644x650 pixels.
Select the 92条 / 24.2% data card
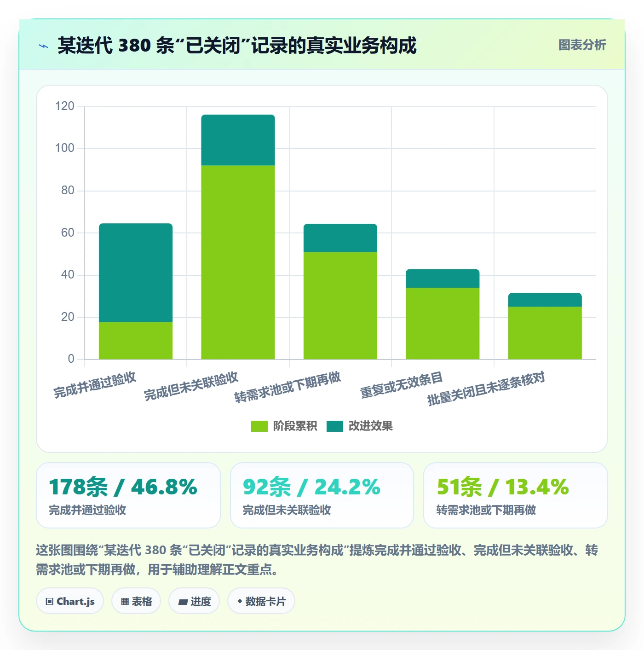point(322,495)
